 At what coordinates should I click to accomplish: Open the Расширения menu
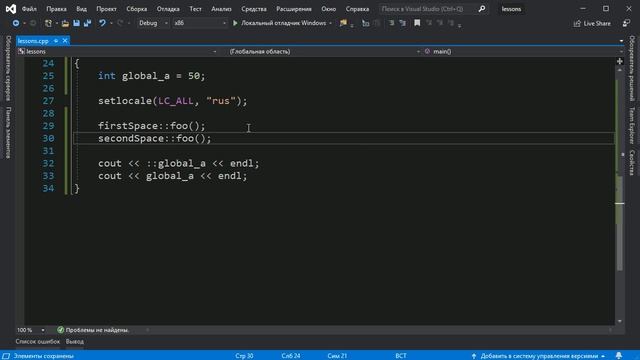[x=294, y=9]
